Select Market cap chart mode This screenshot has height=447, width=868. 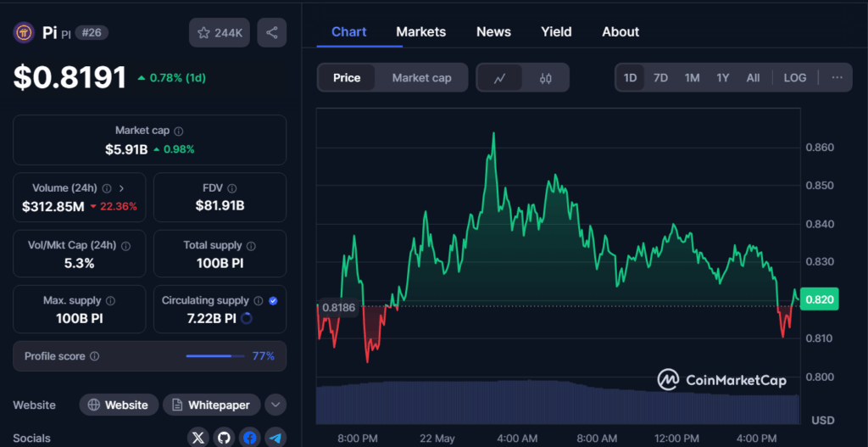pos(422,78)
